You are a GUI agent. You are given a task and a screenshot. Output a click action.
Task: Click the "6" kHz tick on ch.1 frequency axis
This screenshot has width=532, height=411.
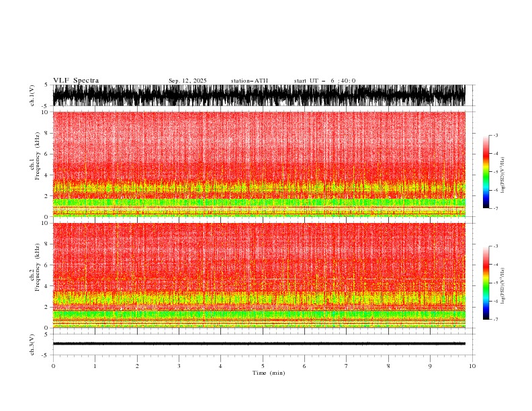click(x=46, y=154)
